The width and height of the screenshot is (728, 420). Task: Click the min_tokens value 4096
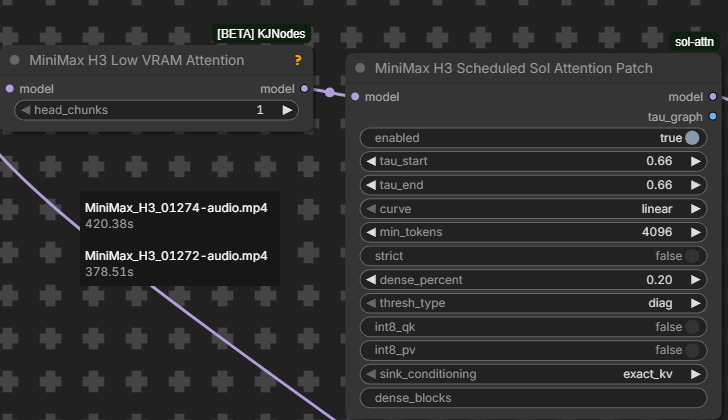(x=656, y=232)
